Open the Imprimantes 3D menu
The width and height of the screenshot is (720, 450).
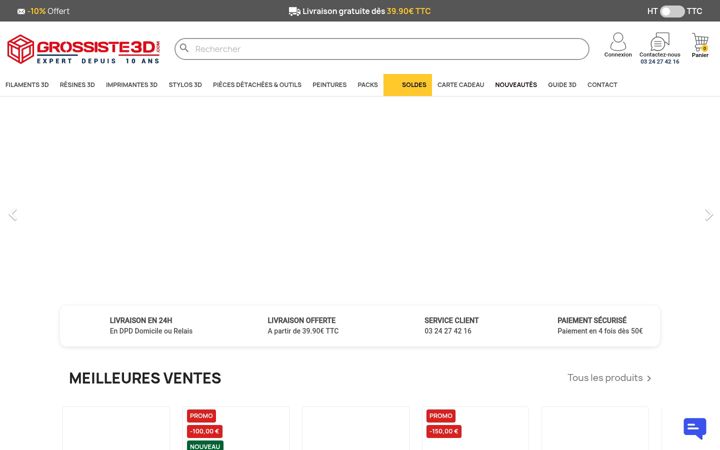(x=132, y=85)
